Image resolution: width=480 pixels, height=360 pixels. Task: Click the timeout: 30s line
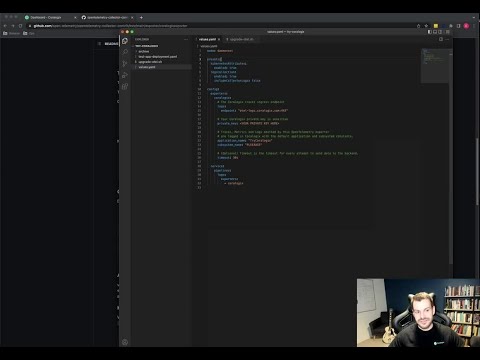click(x=228, y=158)
